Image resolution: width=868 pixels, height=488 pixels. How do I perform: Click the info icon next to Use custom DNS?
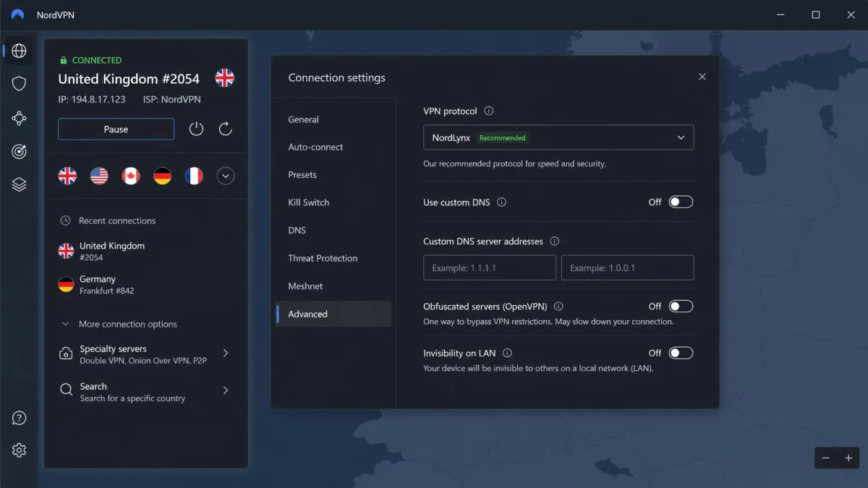click(x=502, y=202)
